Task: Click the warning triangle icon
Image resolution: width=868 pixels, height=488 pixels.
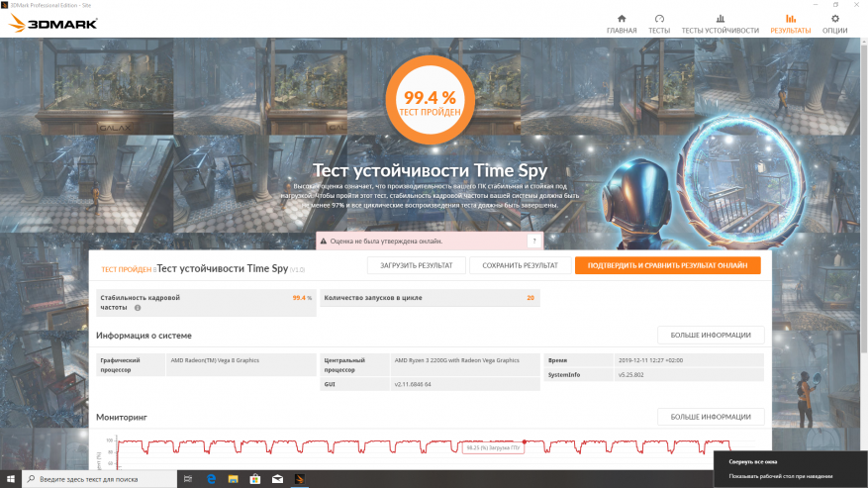Action: [x=324, y=242]
